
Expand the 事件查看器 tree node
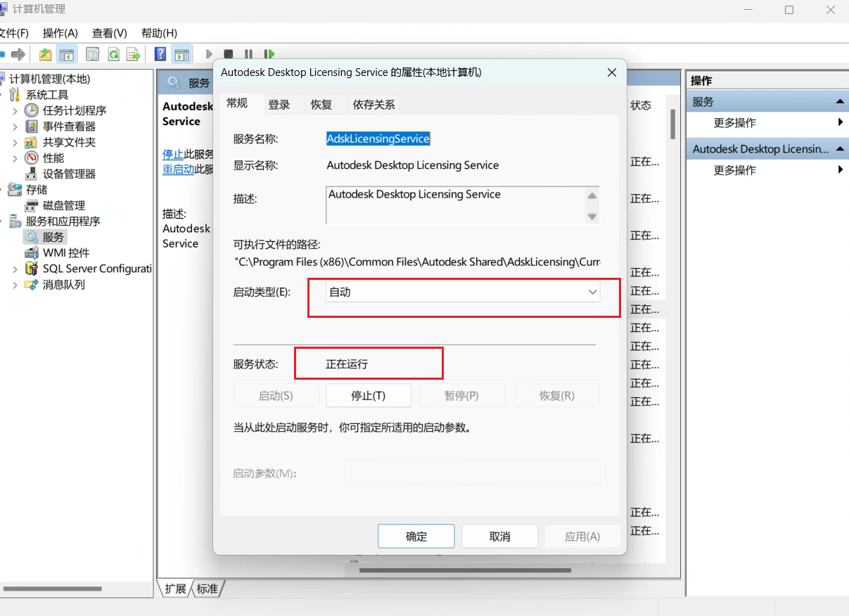(x=15, y=127)
